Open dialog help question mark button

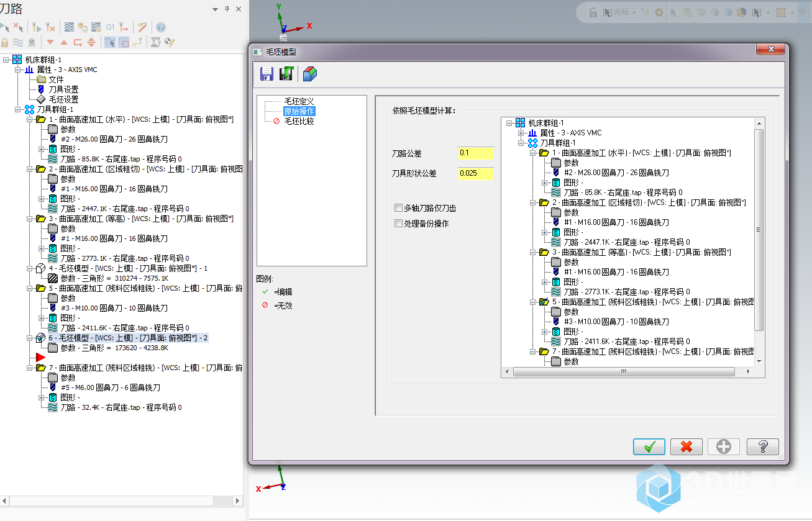tap(763, 446)
